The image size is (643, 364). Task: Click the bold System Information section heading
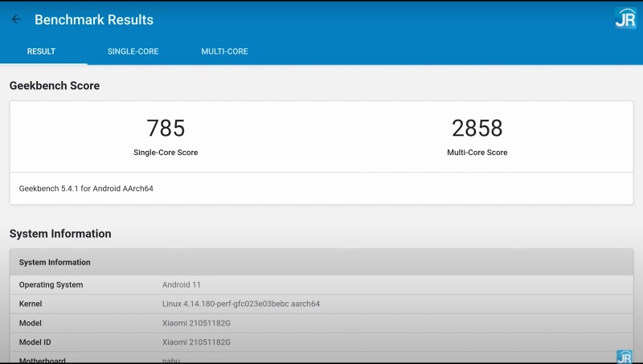coord(60,234)
